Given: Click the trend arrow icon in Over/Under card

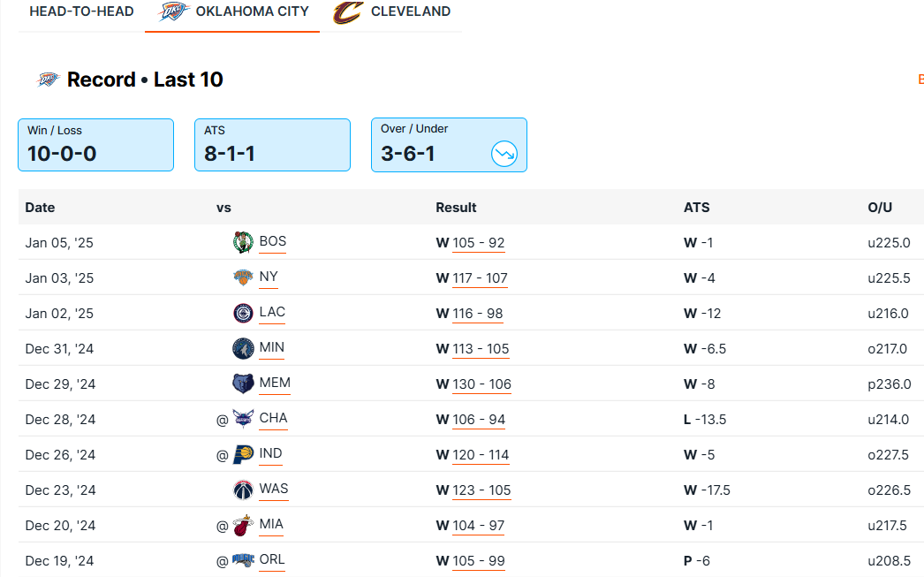Looking at the screenshot, I should pyautogui.click(x=504, y=155).
